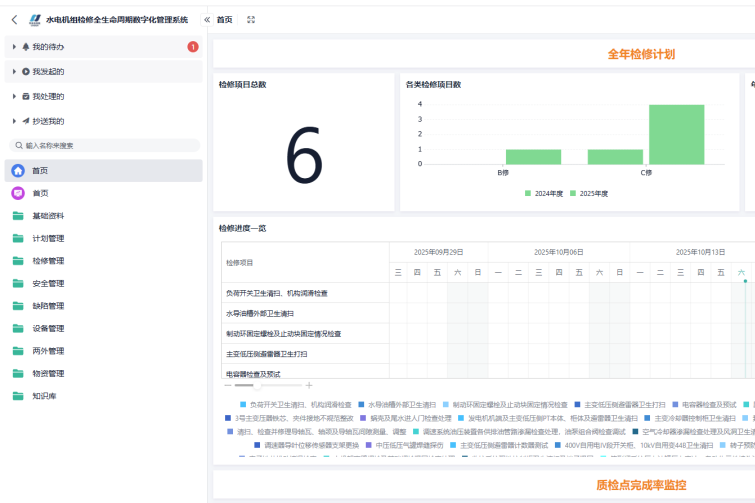Click the 两外管理 folder icon
This screenshot has width=755, height=503.
(18, 351)
